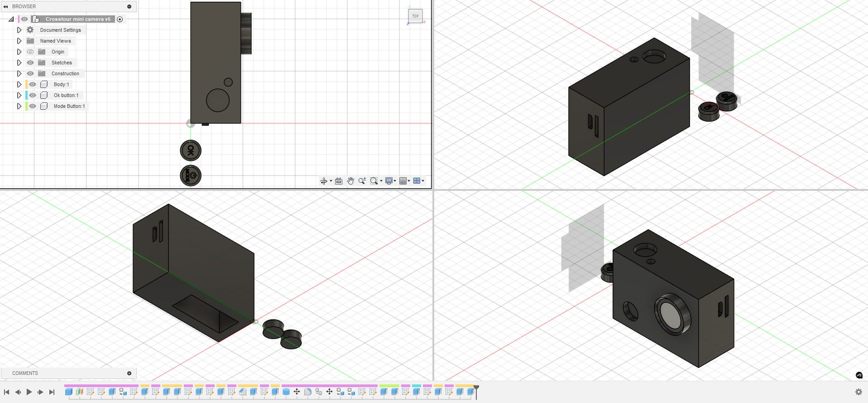
Task: Hide the Ok button:1 component
Action: pos(33,95)
